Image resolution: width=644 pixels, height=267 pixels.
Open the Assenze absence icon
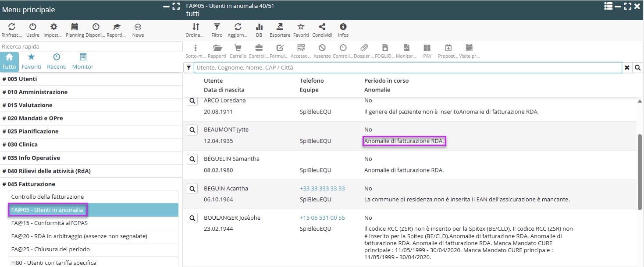coord(322,48)
